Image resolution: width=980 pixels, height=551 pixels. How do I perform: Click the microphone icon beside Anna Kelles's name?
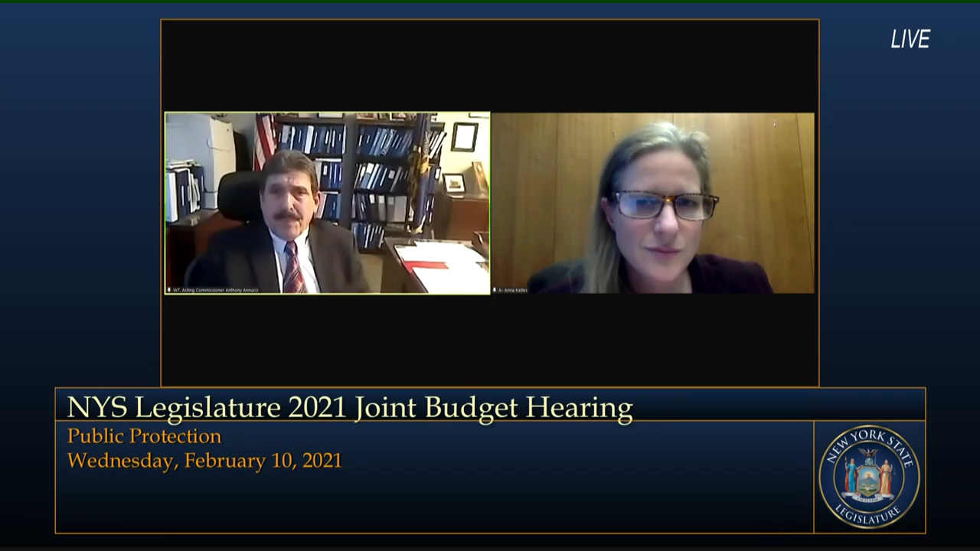click(x=495, y=290)
